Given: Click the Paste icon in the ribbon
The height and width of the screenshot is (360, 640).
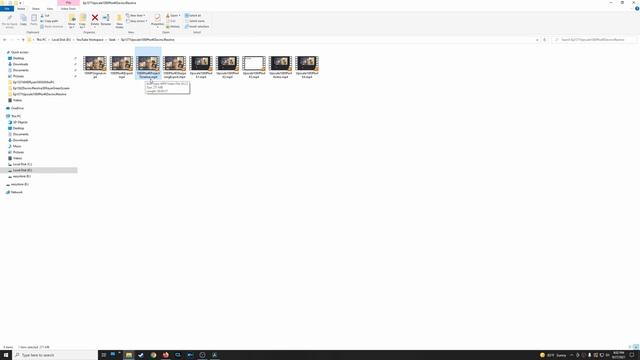Looking at the screenshot, I should pyautogui.click(x=34, y=18).
